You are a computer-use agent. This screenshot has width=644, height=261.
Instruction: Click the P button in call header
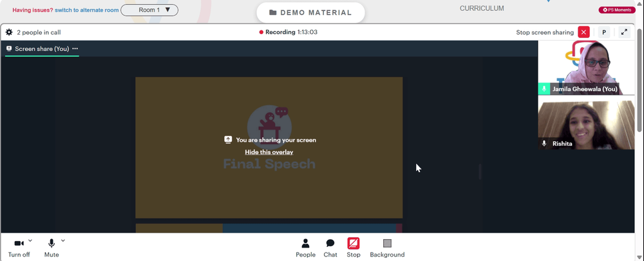[x=604, y=32]
